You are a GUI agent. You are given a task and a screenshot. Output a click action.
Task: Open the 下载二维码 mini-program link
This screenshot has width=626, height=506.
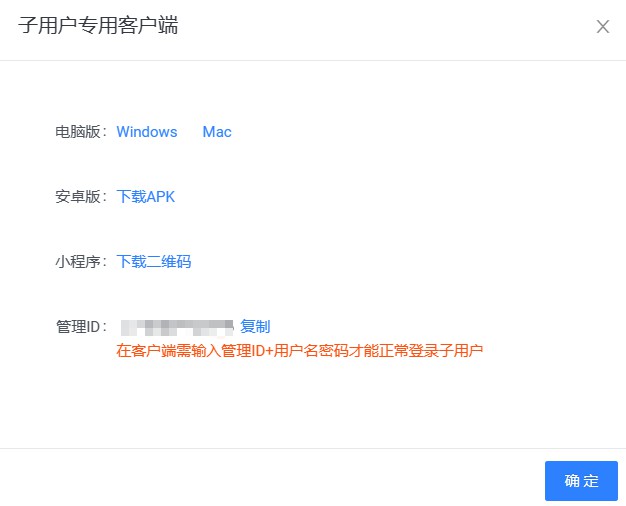[154, 262]
